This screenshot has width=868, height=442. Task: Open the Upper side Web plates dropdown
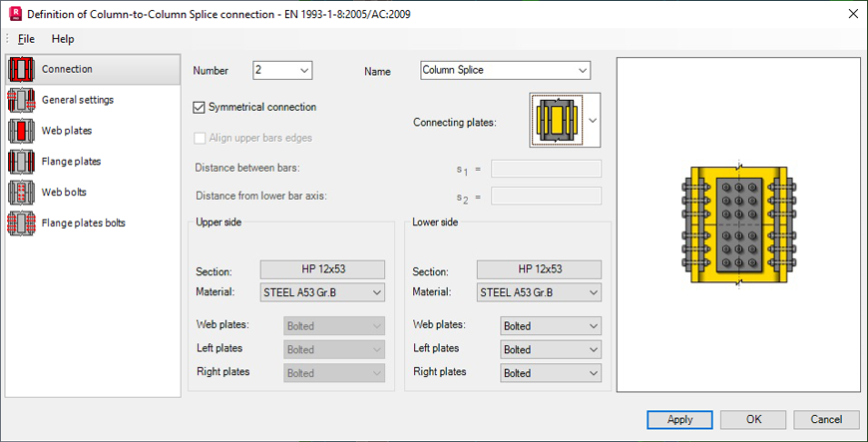(334, 326)
